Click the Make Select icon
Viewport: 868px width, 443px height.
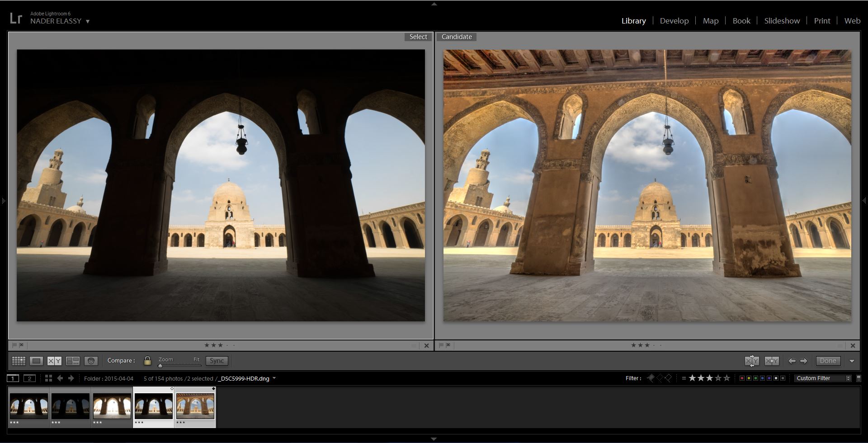click(x=772, y=361)
